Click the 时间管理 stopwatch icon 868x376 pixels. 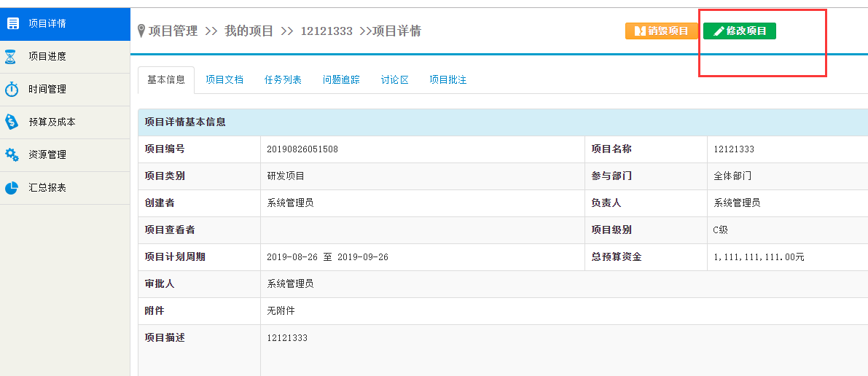[x=12, y=89]
